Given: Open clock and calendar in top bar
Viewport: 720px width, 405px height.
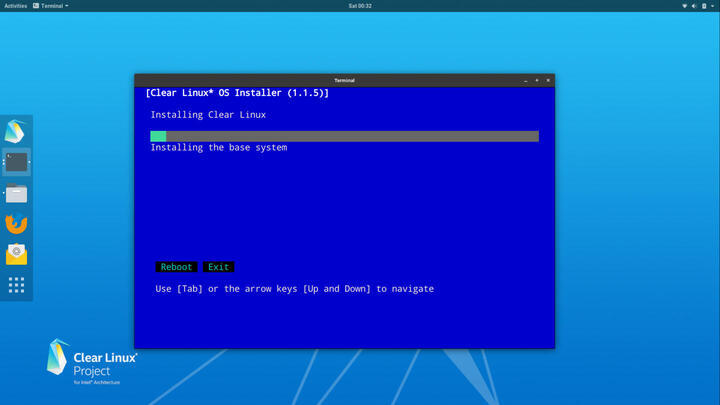Looking at the screenshot, I should pyautogui.click(x=360, y=6).
